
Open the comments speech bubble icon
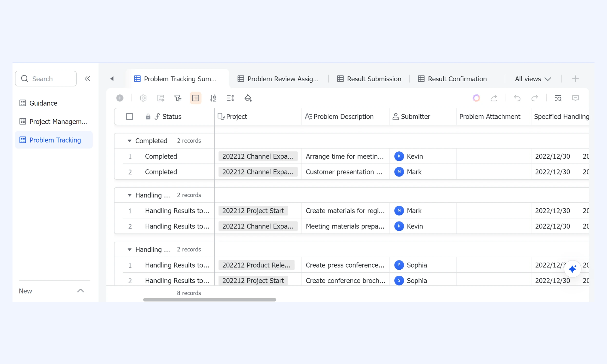pos(575,98)
